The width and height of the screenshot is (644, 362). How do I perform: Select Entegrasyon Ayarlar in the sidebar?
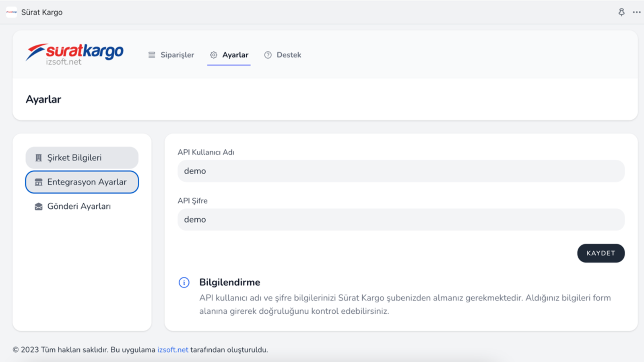pos(82,182)
